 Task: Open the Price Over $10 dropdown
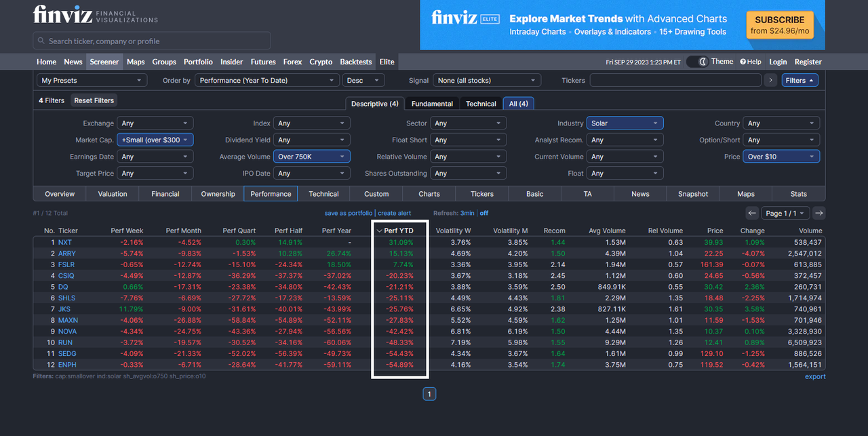point(782,157)
